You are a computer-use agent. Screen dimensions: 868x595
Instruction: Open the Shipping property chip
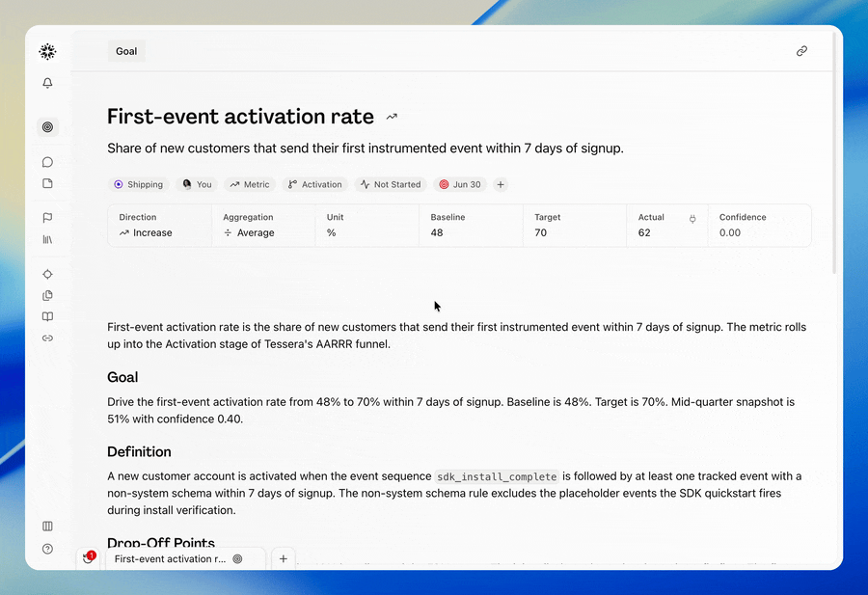[138, 184]
